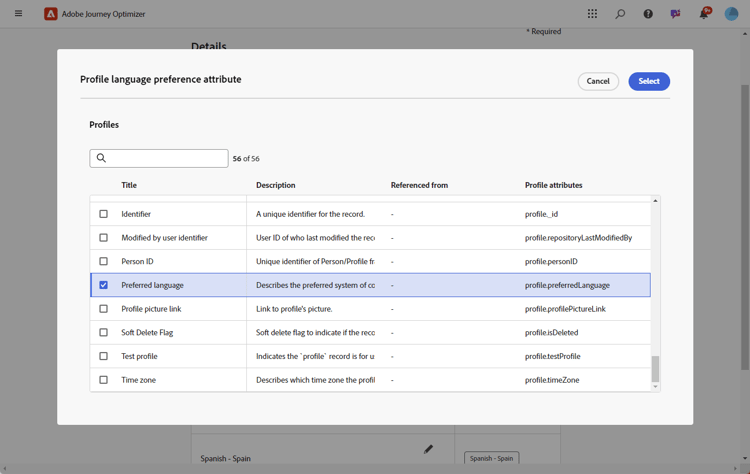The image size is (750, 474).
Task: Confirm with the Select button
Action: 649,81
